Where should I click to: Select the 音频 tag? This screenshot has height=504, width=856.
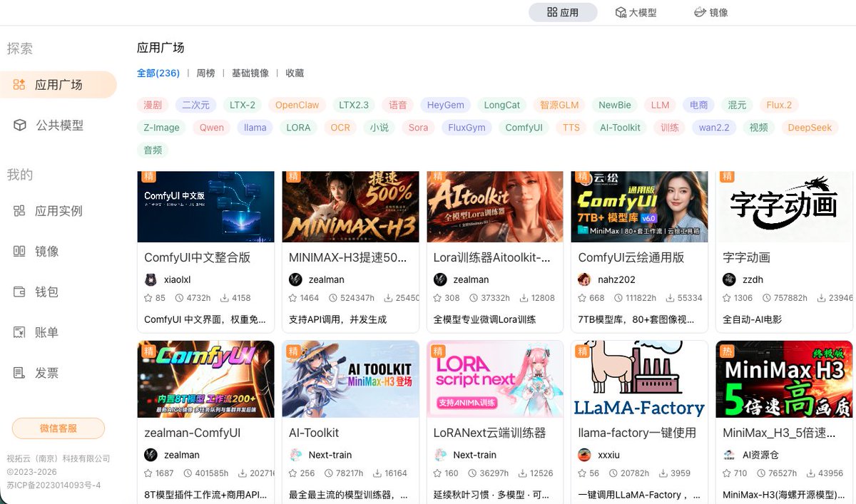(153, 150)
